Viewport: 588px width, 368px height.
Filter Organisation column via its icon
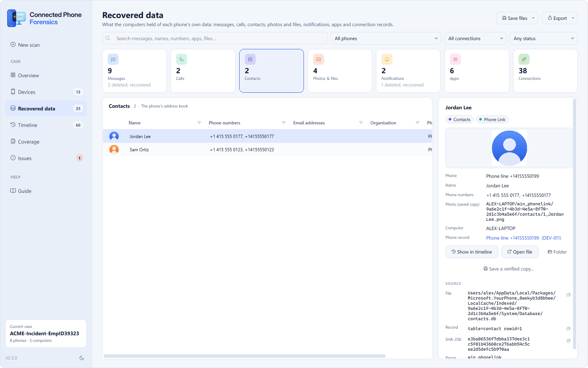point(417,123)
